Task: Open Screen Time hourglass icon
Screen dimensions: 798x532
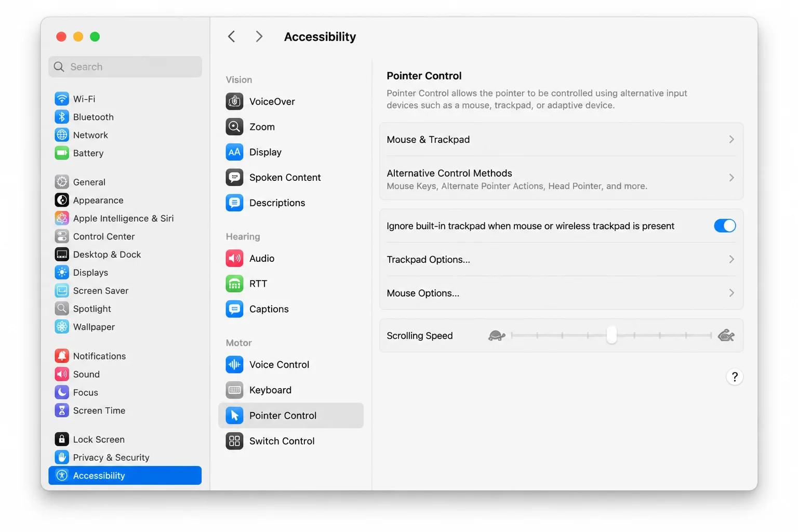Action: 62,410
